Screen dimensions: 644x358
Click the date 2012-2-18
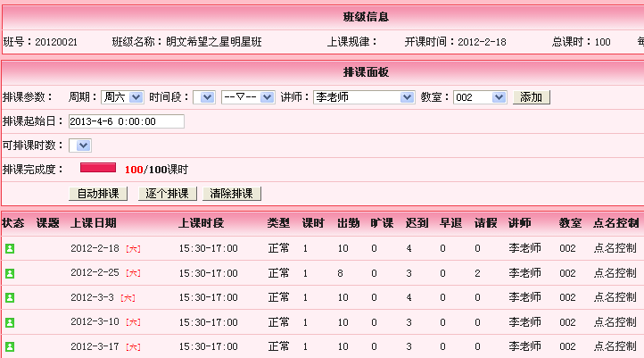[x=95, y=248]
